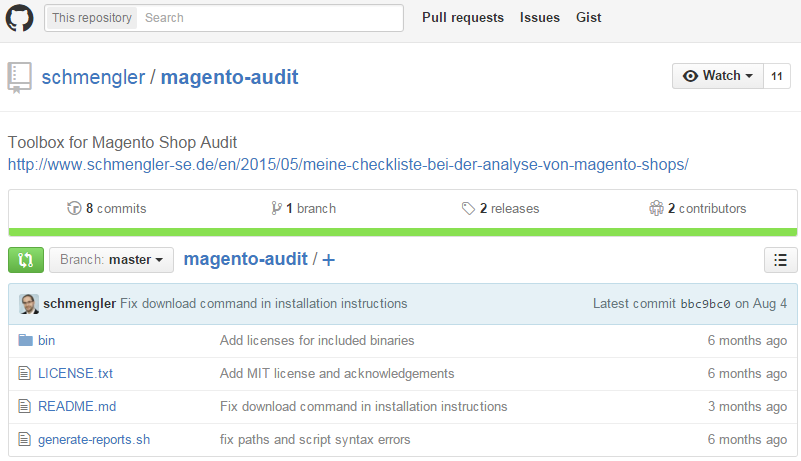View the 8 commits tab
Screen dimensions: 801x461
(x=107, y=209)
